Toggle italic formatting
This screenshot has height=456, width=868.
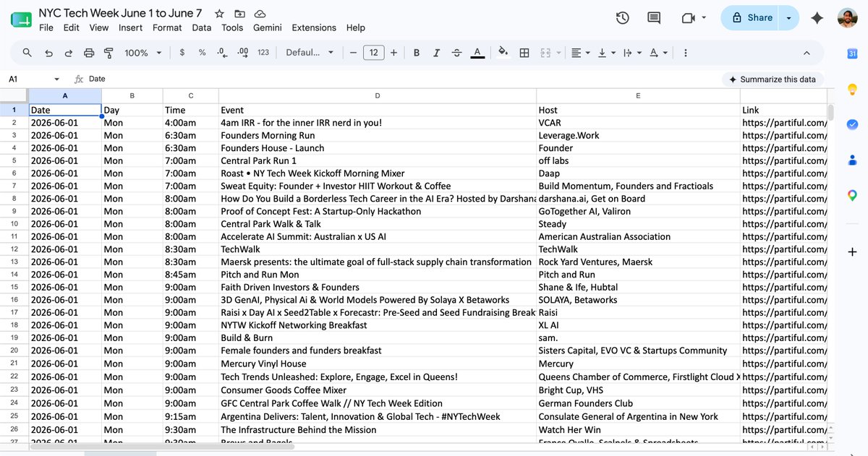click(436, 53)
